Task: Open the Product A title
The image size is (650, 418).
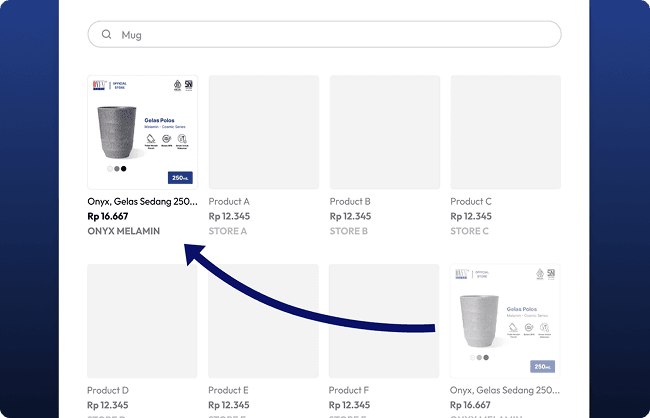Action: click(x=229, y=202)
